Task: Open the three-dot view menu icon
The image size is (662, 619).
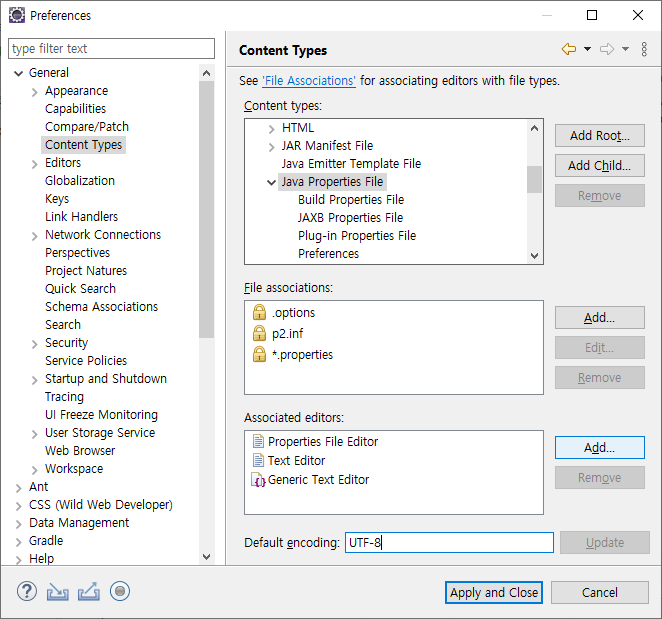Action: [x=644, y=49]
